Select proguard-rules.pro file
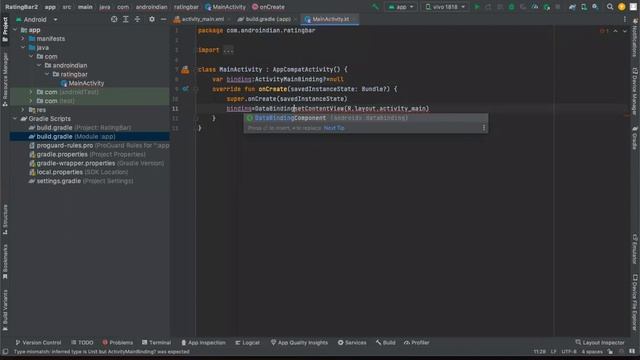Screen dimensions: 640x360 [99, 145]
